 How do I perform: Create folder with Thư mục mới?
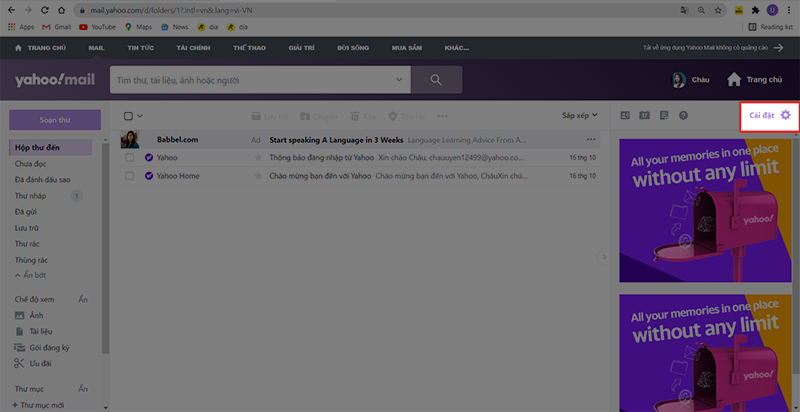pos(38,405)
